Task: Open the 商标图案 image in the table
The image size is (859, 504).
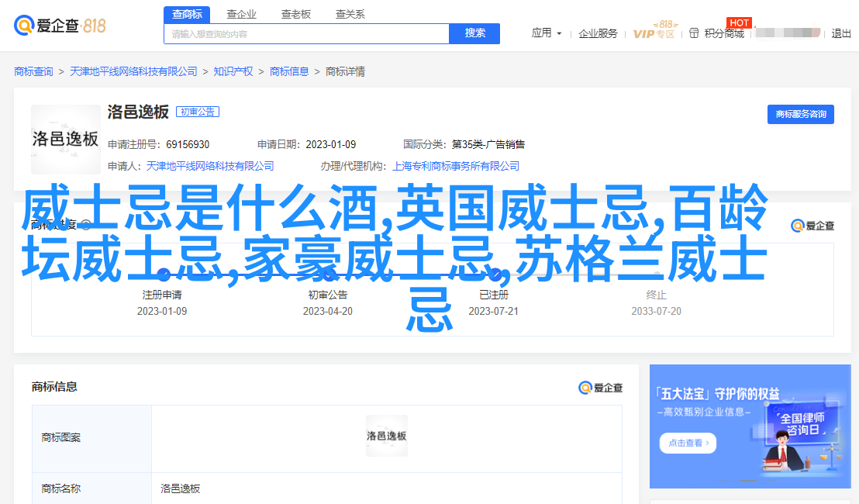Action: click(x=387, y=436)
